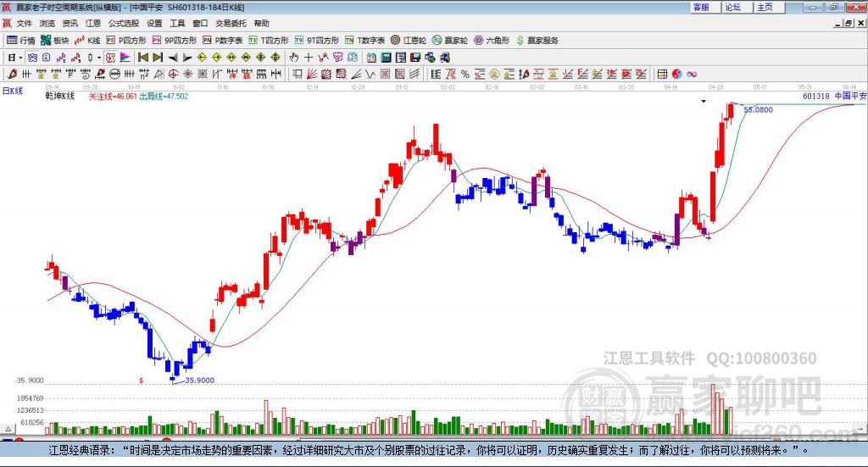
Task: Click the percent % tool icon
Action: pos(465,74)
